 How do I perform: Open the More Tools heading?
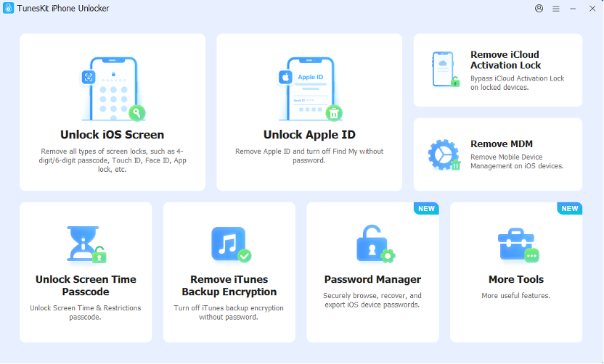pos(516,279)
